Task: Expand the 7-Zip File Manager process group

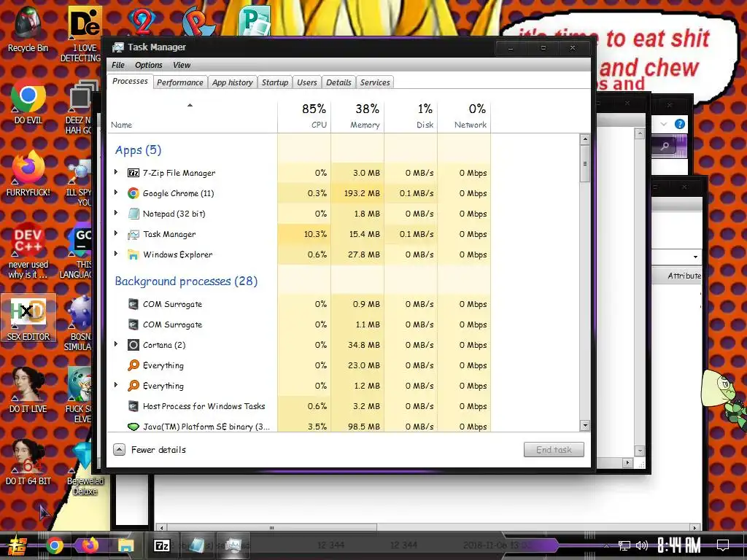Action: click(116, 172)
